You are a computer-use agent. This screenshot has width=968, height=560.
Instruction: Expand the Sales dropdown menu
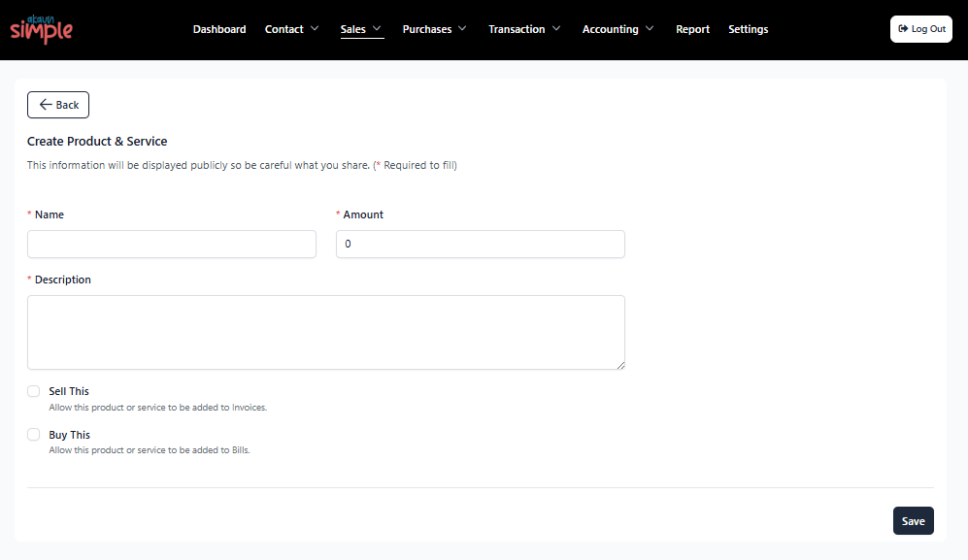tap(361, 29)
